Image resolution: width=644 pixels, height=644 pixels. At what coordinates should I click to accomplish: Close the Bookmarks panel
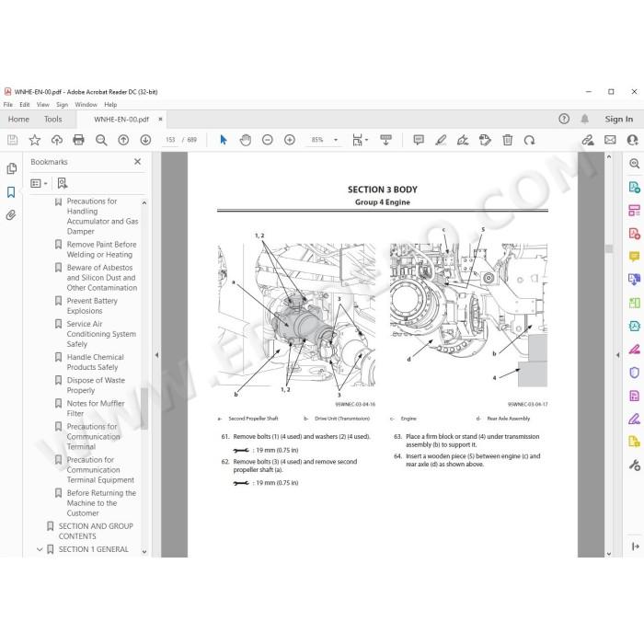138,162
